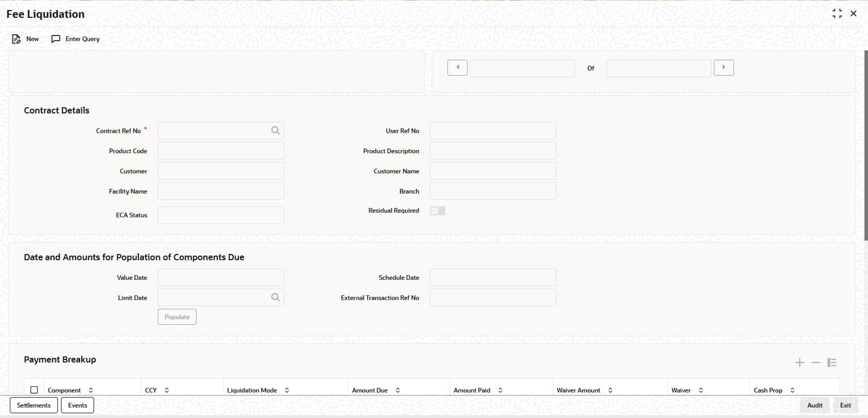868x418 pixels.
Task: Click the New record icon
Action: click(16, 39)
